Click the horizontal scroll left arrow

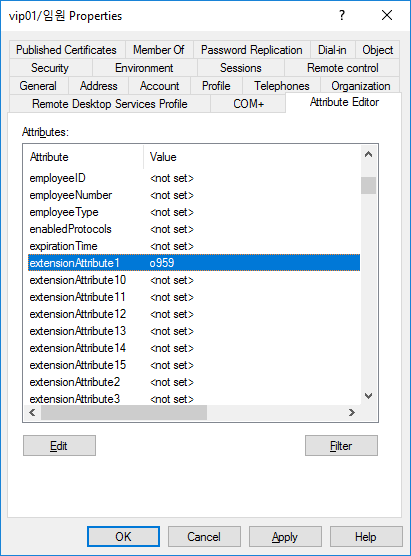[32, 412]
